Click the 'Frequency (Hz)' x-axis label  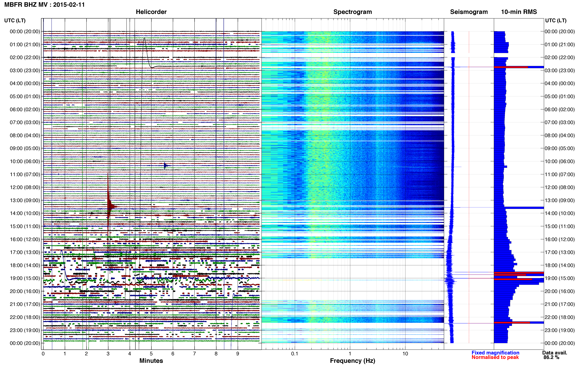(x=352, y=361)
